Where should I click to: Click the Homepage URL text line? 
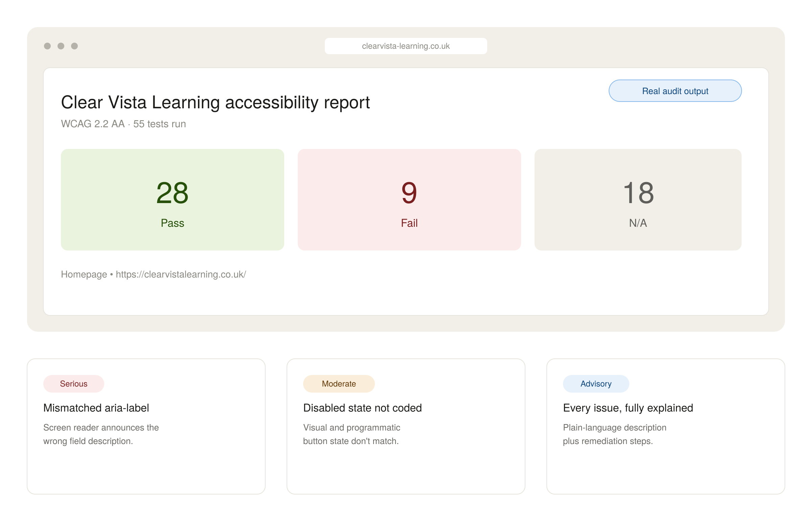pyautogui.click(x=154, y=274)
